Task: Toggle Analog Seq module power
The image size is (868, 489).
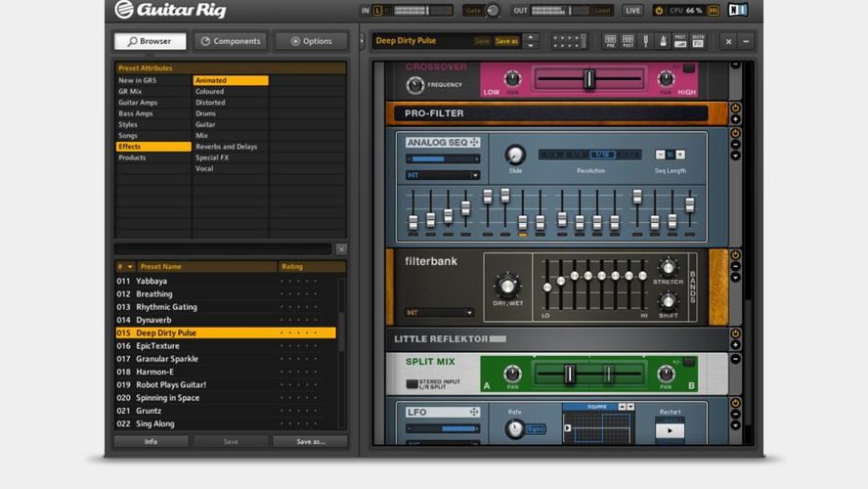Action: (x=735, y=133)
